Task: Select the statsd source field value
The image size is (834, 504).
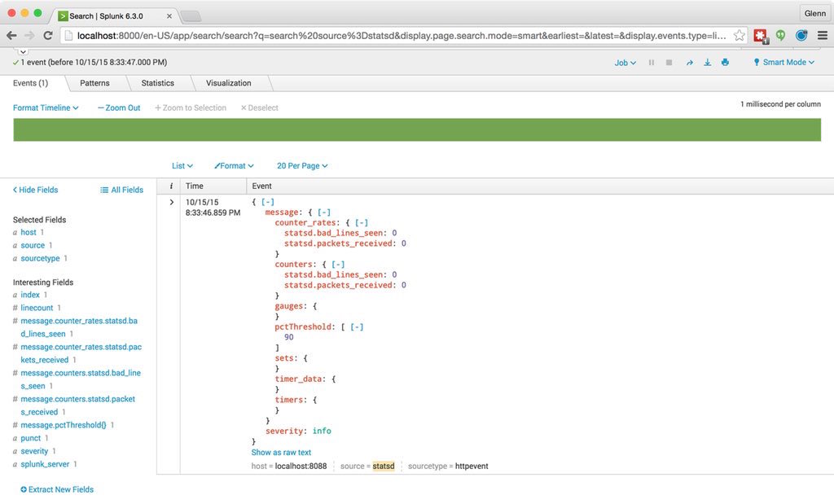Action: (x=384, y=466)
